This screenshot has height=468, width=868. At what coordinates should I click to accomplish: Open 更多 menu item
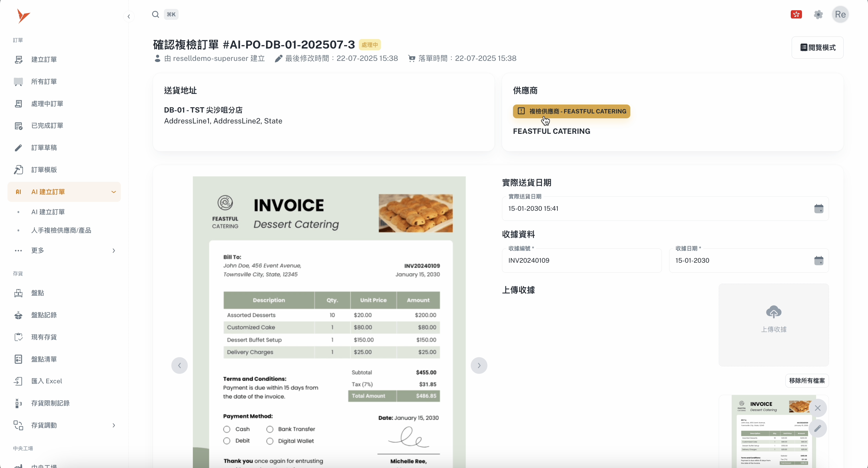[x=64, y=251]
